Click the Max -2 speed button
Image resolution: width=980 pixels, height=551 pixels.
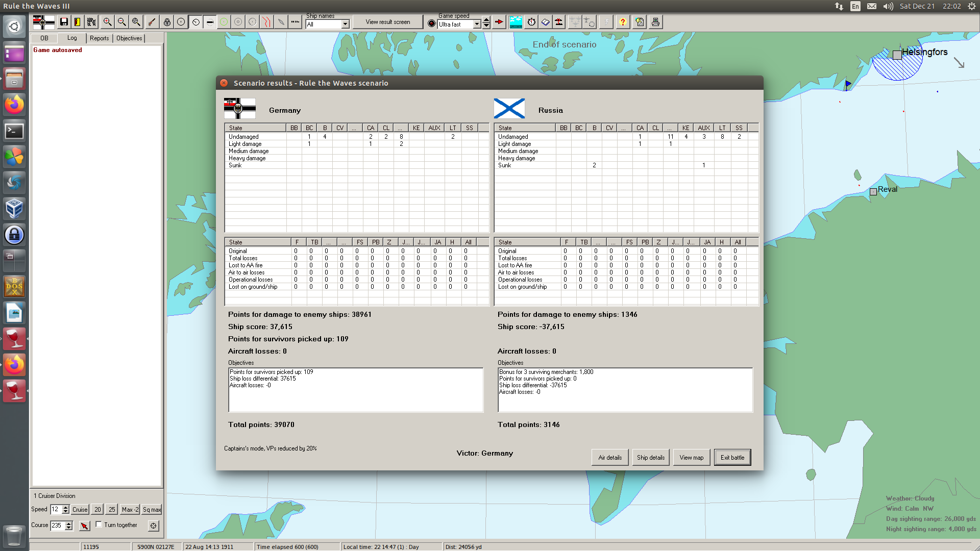click(130, 510)
